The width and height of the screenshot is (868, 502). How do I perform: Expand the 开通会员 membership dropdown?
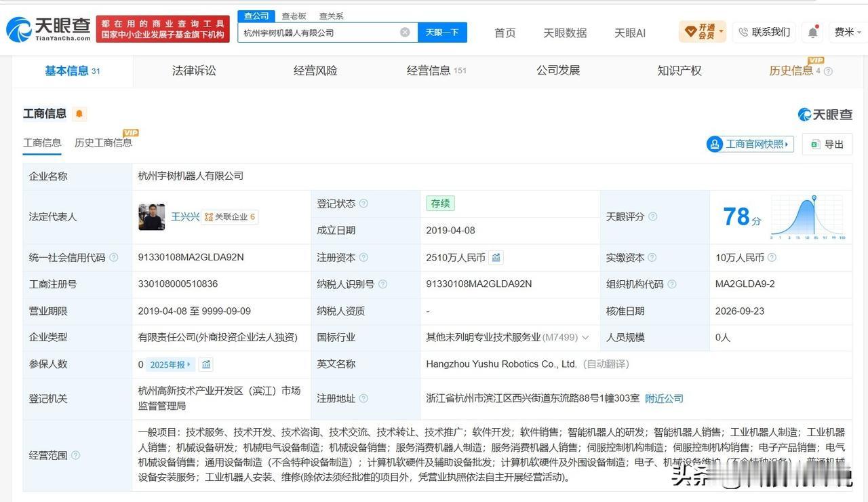pyautogui.click(x=721, y=31)
